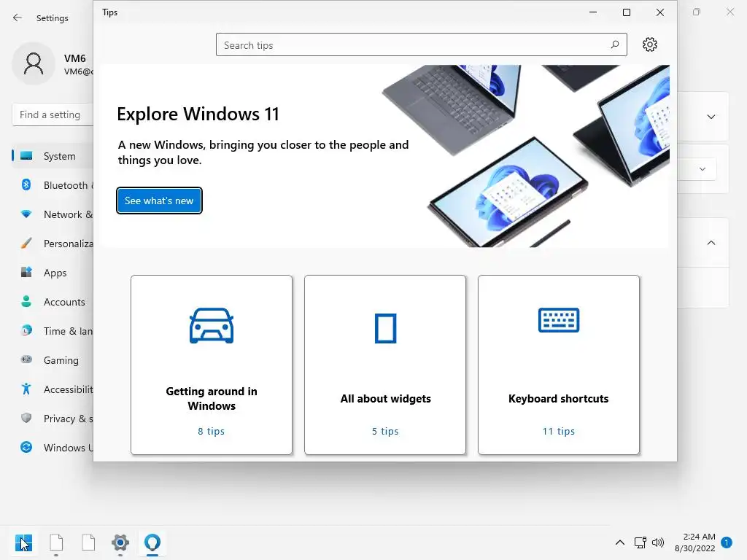
Task: Open Getting around in Windows title
Action: tap(212, 399)
